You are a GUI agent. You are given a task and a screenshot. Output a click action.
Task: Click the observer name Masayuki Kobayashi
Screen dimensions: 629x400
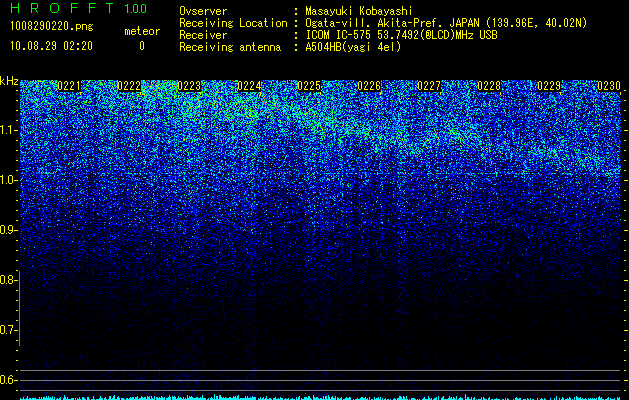(358, 11)
